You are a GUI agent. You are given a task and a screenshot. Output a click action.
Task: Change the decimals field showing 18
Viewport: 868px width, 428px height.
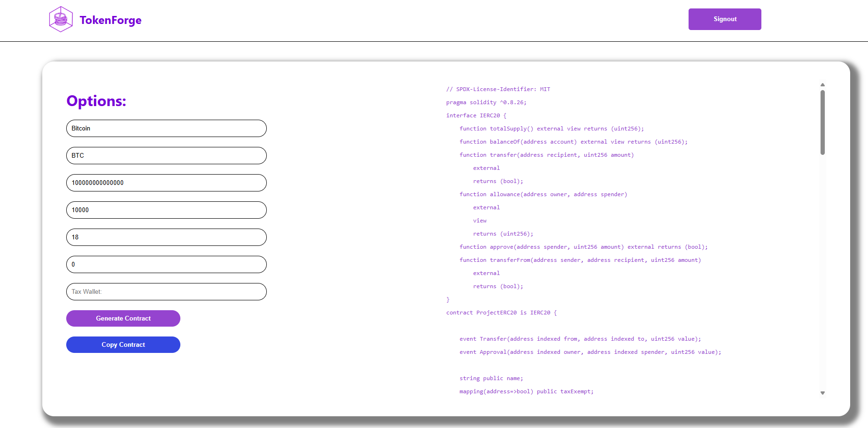click(166, 237)
